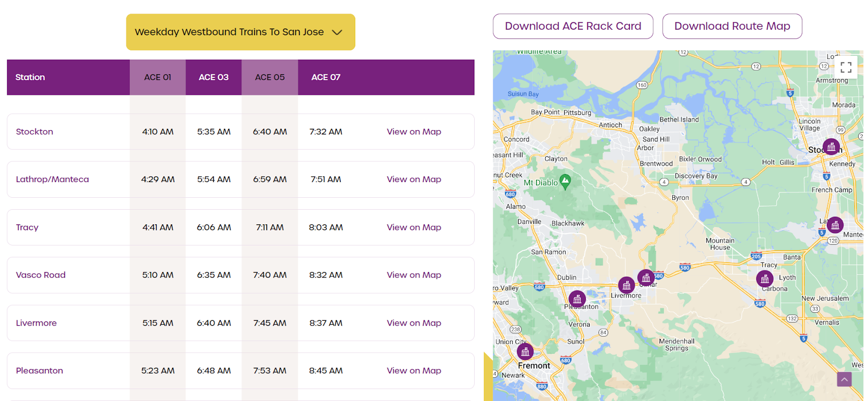Click the scroll-to-top arrow button
Viewport: 868px width, 401px height.
(x=844, y=379)
